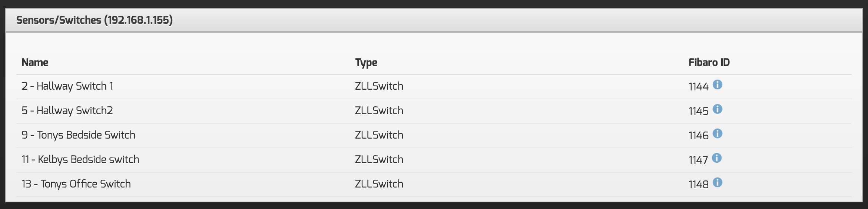
Task: Click 9 - Tonys Bedside Switch name
Action: 78,135
